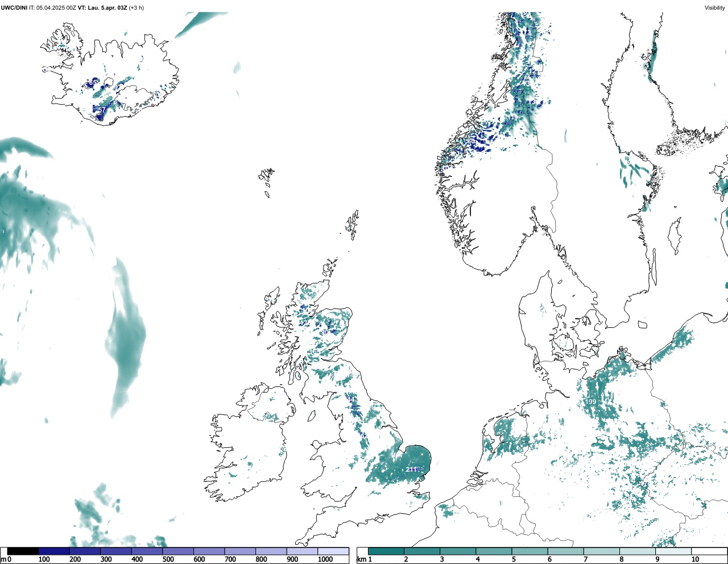Image resolution: width=728 pixels, height=564 pixels.
Task: Click the '57' visibility value over Iceland
Action: (101, 110)
